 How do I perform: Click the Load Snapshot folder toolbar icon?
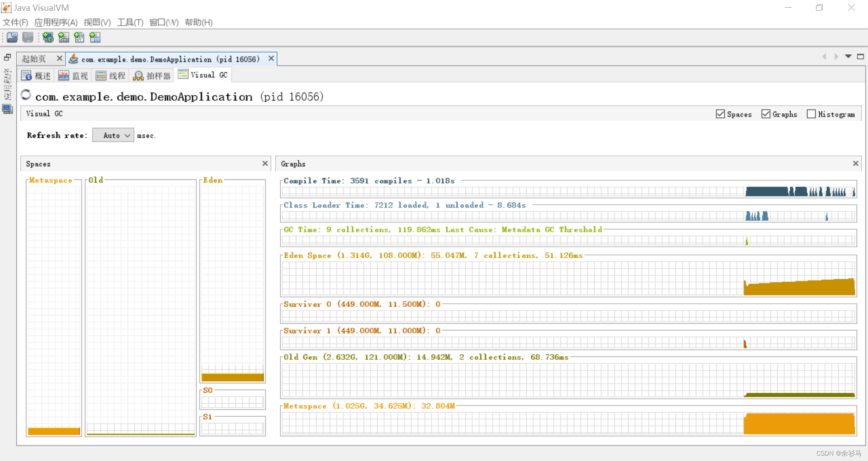pos(12,37)
